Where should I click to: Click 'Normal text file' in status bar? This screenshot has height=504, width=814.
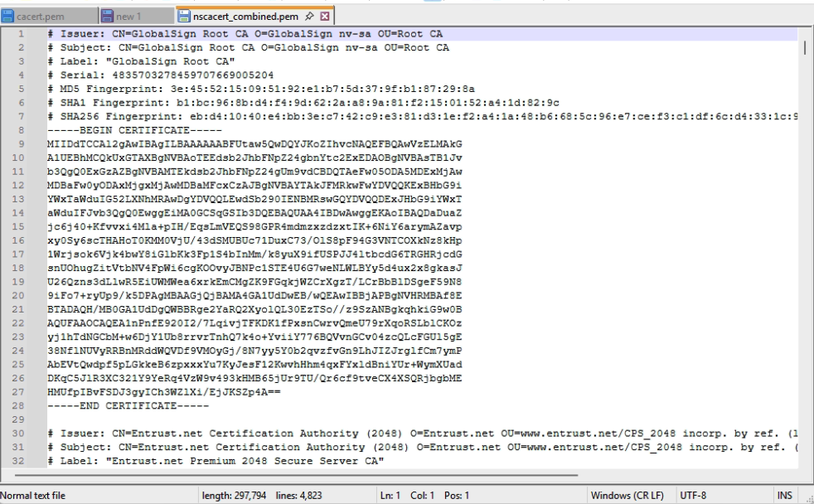click(x=34, y=495)
